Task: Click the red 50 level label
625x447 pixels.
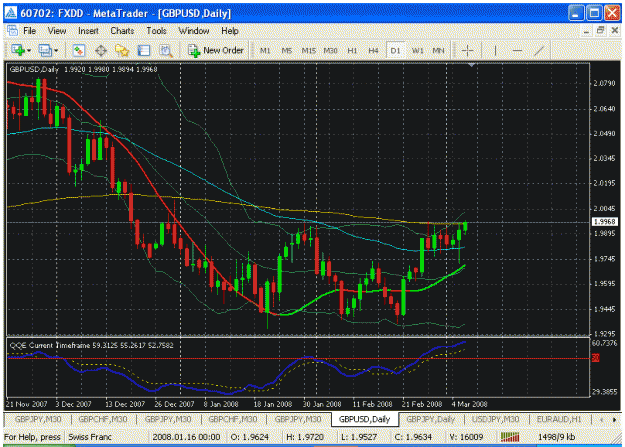Action: pos(595,358)
